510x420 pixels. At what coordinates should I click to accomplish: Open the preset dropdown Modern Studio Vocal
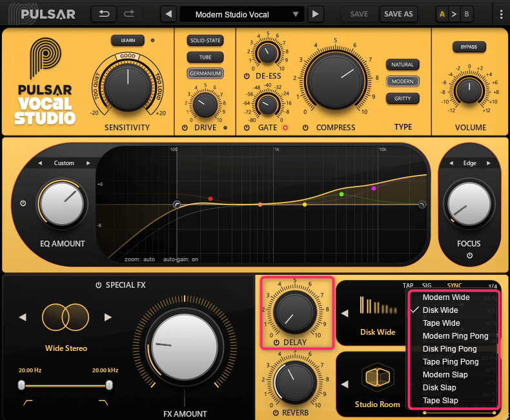241,14
